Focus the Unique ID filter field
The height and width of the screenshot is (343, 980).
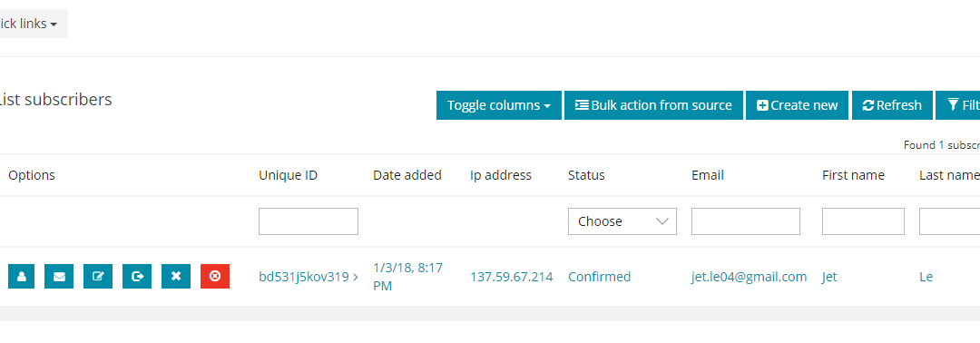pyautogui.click(x=309, y=221)
